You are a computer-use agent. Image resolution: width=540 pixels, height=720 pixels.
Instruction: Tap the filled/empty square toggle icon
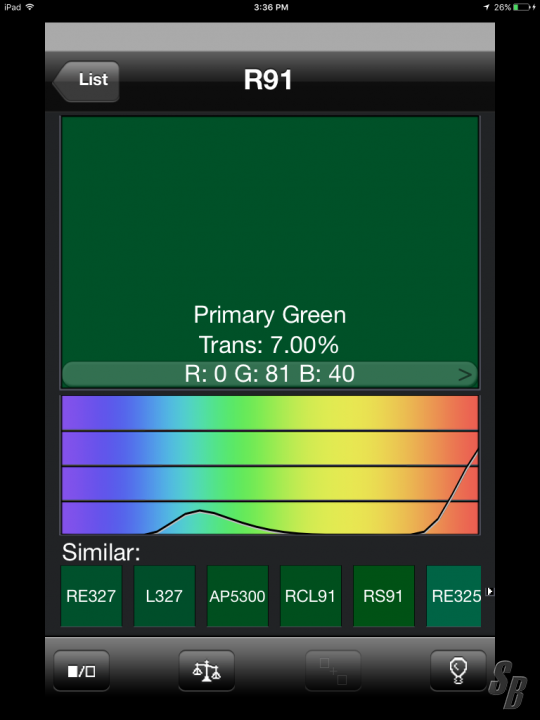[82, 670]
